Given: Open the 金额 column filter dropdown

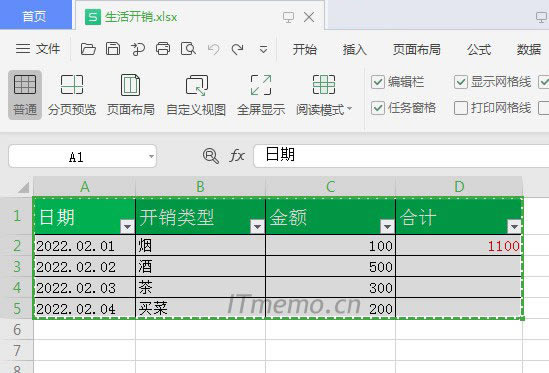Looking at the screenshot, I should pyautogui.click(x=387, y=227).
